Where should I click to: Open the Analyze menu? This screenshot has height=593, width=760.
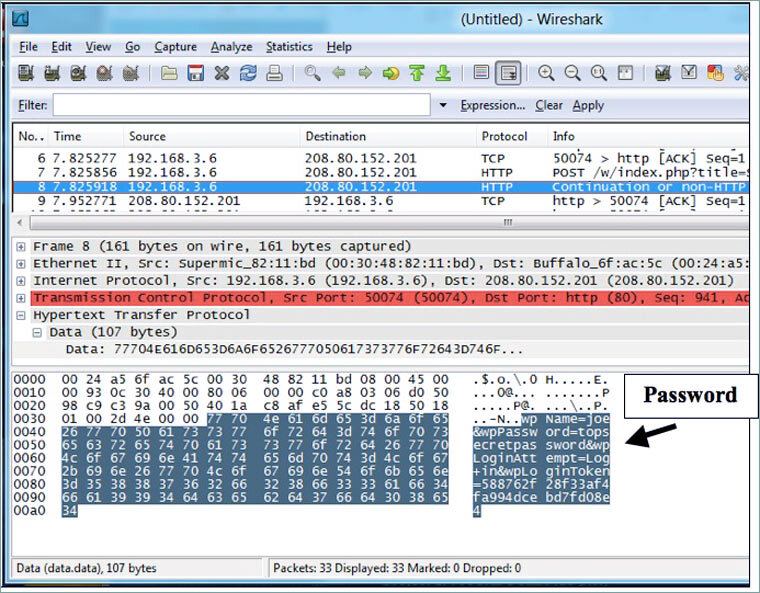click(231, 47)
